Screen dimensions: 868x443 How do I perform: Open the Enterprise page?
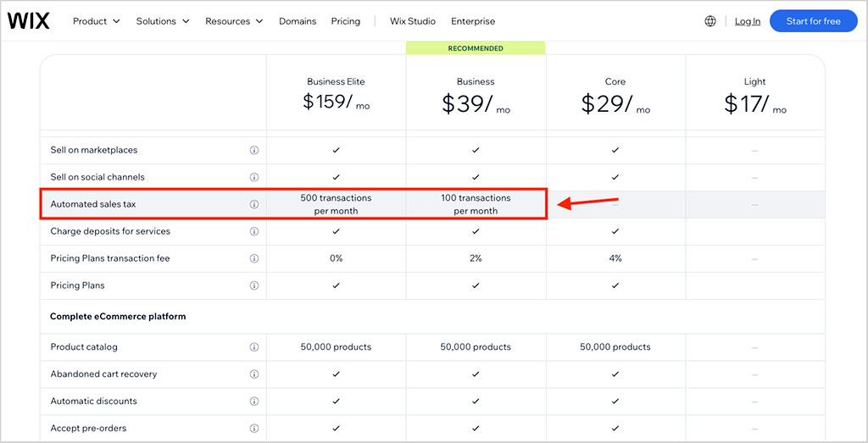[473, 21]
